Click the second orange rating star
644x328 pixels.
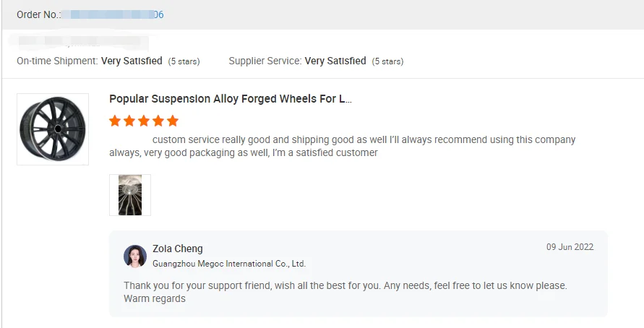tap(129, 121)
